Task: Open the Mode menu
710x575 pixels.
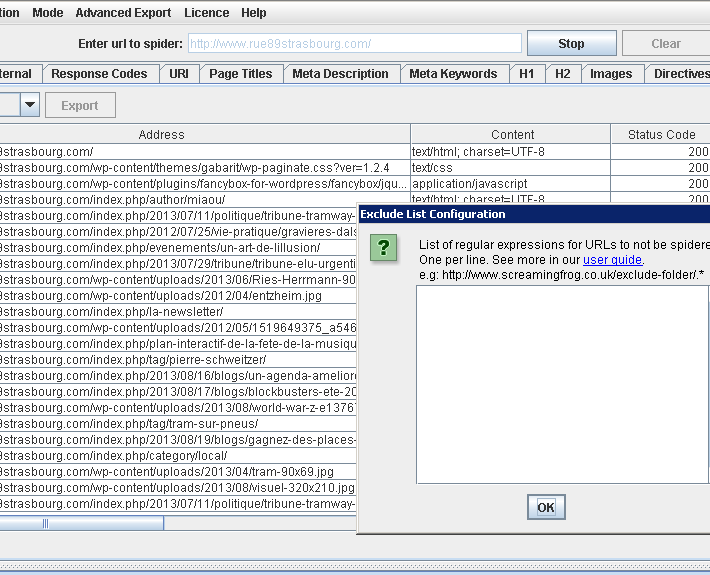Action: tap(47, 13)
